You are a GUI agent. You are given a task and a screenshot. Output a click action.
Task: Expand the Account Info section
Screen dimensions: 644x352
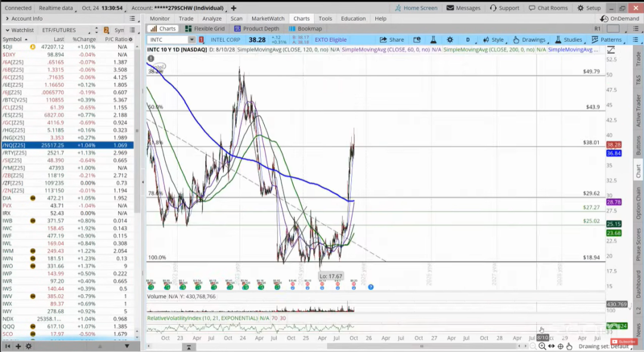6,18
